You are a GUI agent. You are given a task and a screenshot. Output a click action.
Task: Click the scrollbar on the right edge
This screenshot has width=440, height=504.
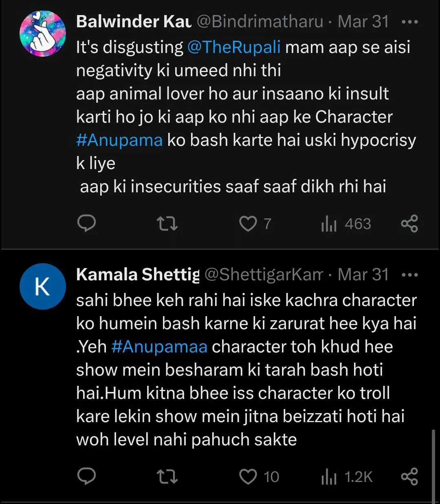coord(433,464)
